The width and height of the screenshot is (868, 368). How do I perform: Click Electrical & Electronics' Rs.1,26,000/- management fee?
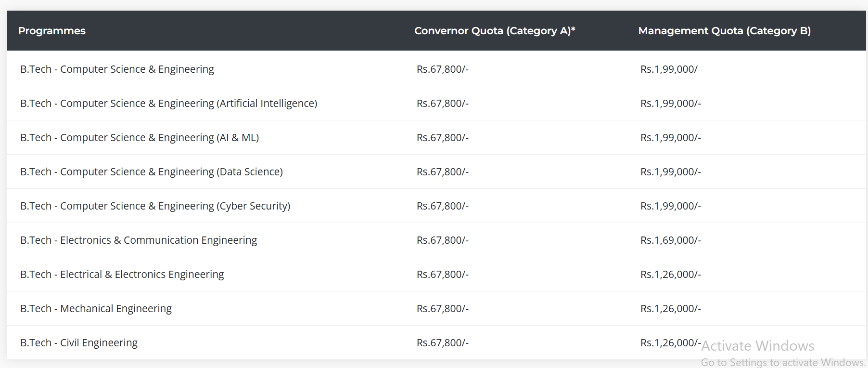(x=670, y=275)
